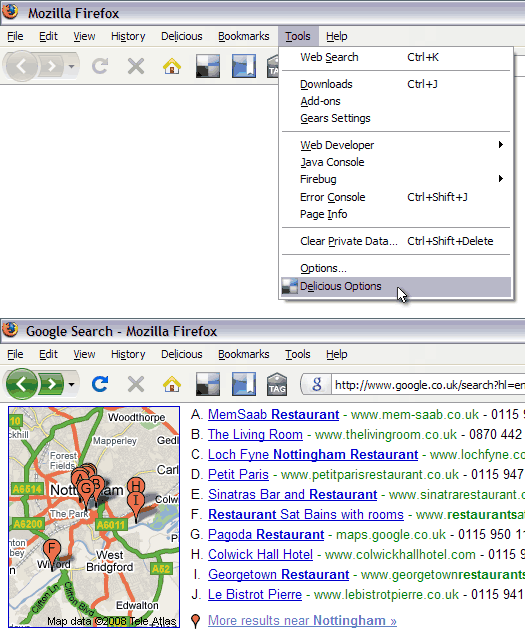Click the red pin icon beside More results
Image resolution: width=525 pixels, height=637 pixels.
pyautogui.click(x=196, y=621)
